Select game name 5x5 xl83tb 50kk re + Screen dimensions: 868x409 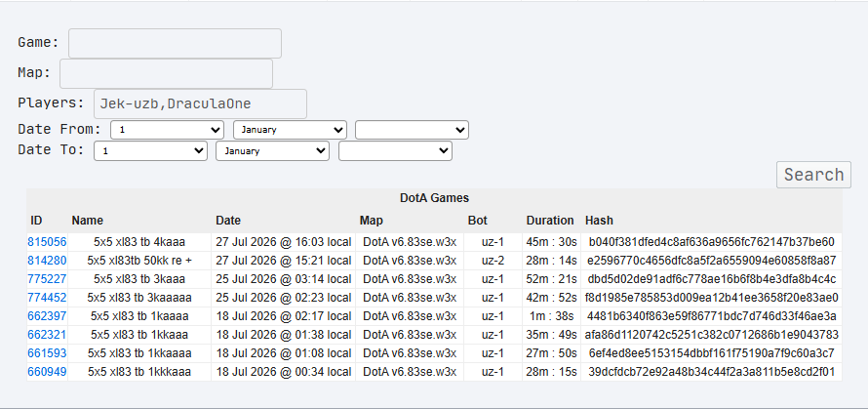[139, 261]
